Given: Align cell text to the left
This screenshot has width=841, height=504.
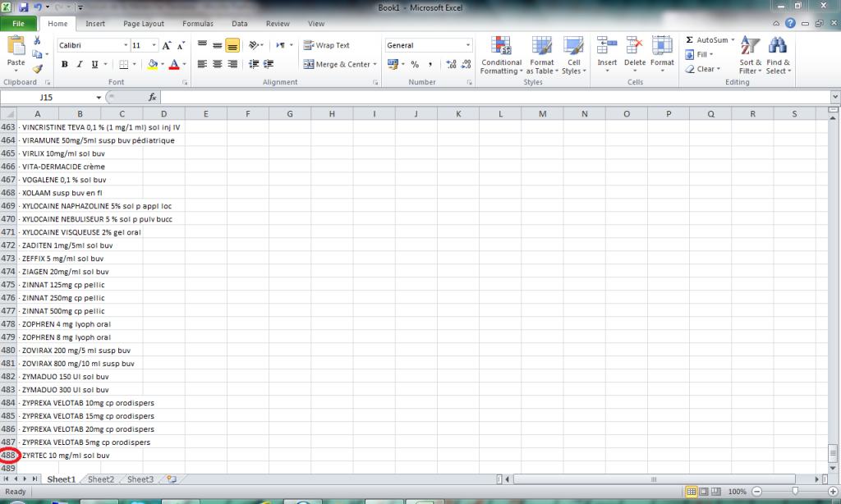Looking at the screenshot, I should tap(202, 64).
